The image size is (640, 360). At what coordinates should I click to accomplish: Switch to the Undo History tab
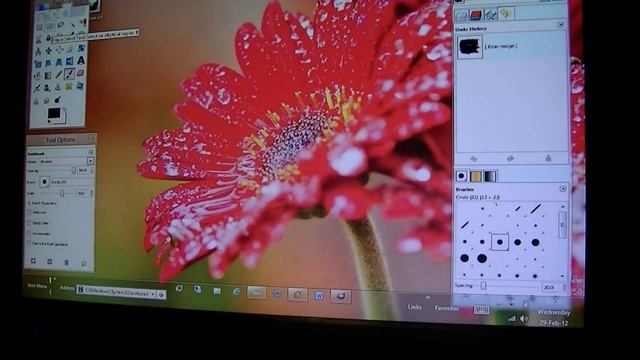pyautogui.click(x=506, y=14)
